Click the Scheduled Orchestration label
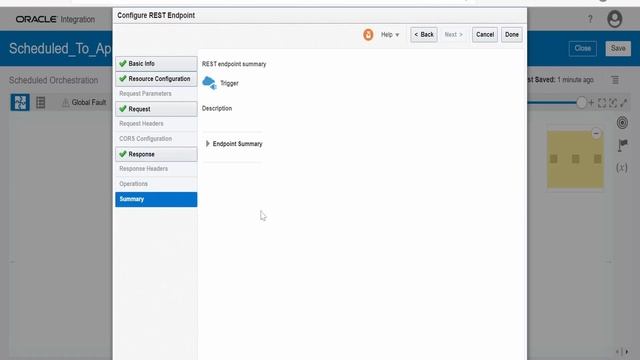640x360 pixels. (53, 80)
